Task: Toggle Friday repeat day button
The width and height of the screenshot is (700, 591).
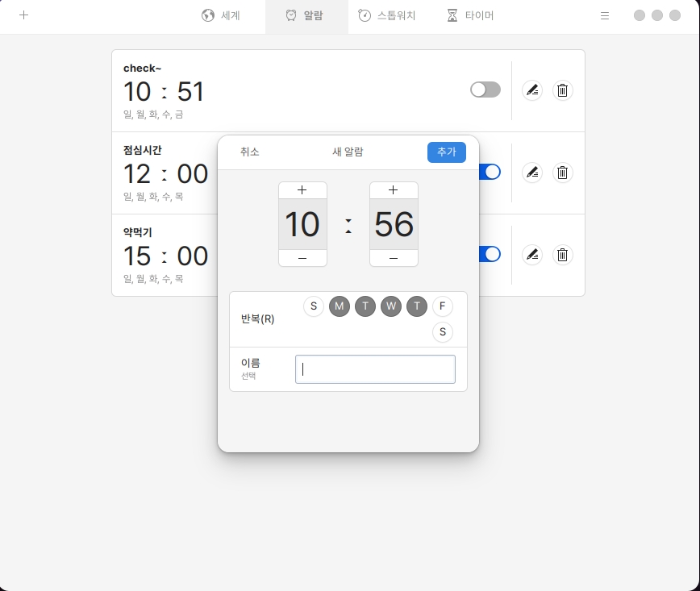Action: pyautogui.click(x=442, y=306)
